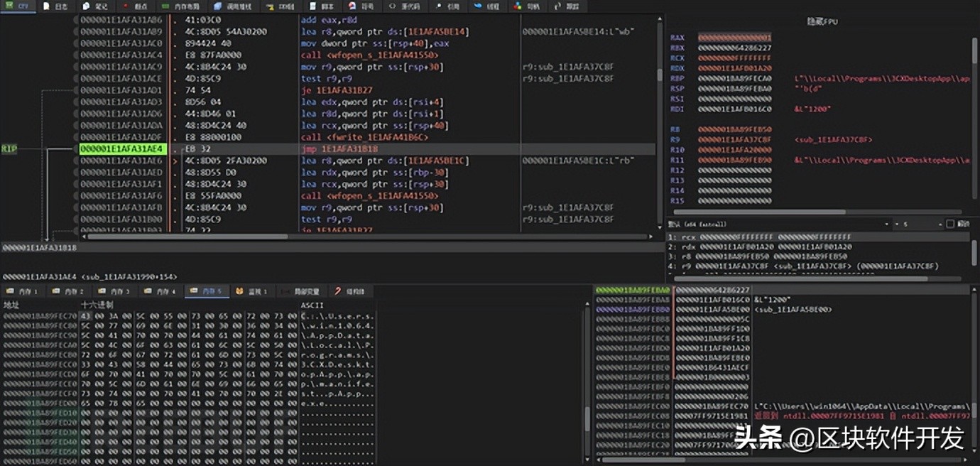Open the 线程 (Threads) tab icon
Screen dimensions: 980x466
coord(477,6)
